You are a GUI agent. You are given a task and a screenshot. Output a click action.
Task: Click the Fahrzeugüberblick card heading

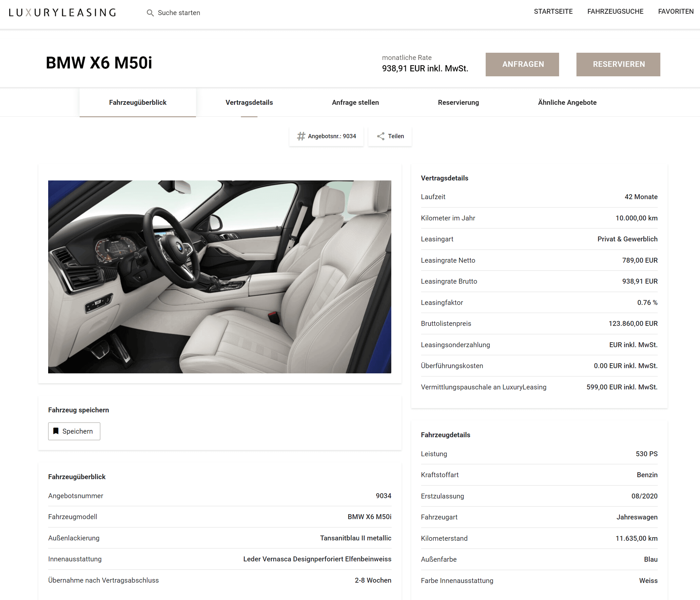pyautogui.click(x=77, y=477)
